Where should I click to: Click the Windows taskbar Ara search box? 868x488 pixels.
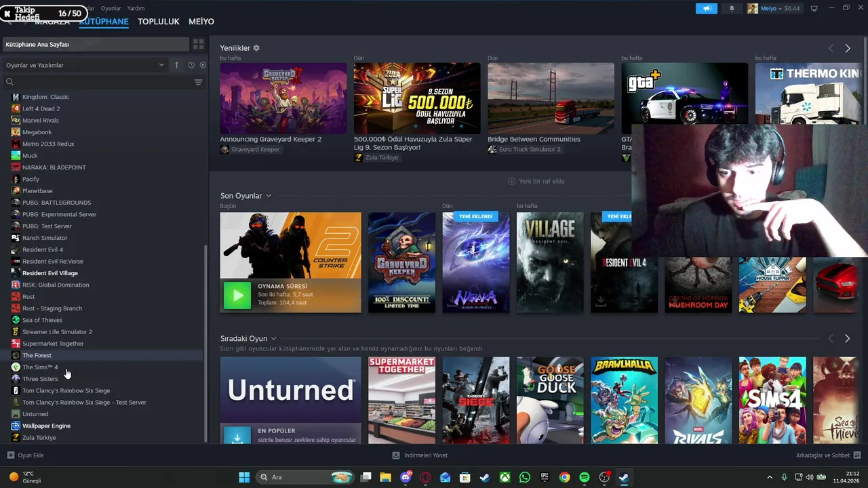306,477
